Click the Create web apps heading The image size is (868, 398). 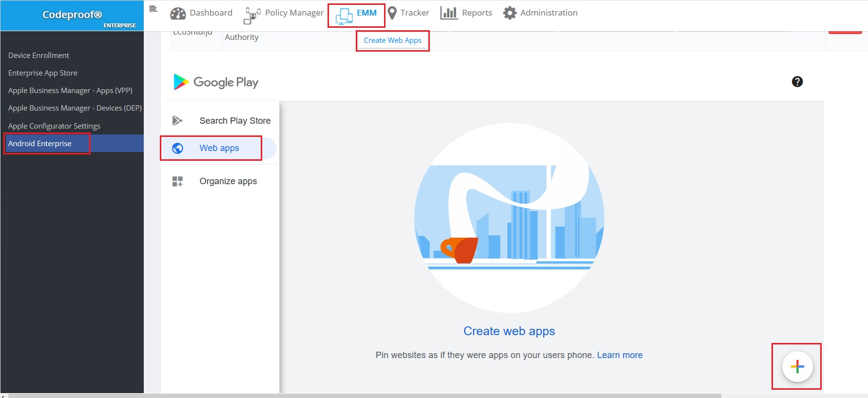[x=509, y=331]
